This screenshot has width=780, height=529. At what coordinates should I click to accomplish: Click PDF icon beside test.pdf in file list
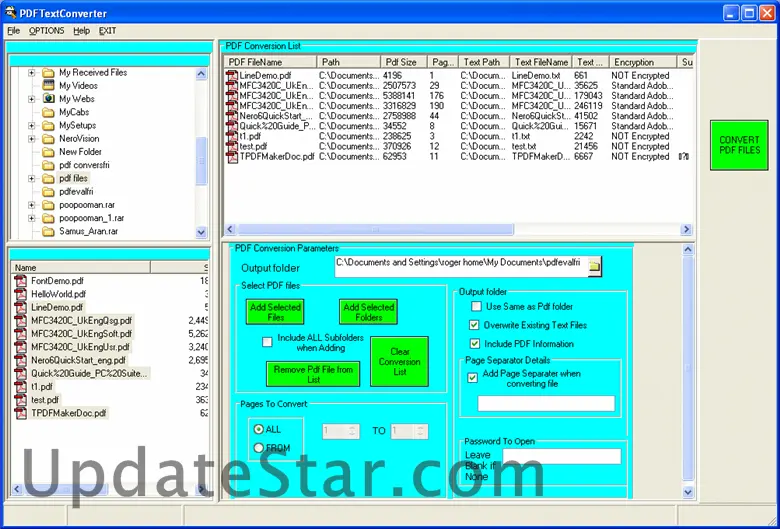[x=20, y=399]
